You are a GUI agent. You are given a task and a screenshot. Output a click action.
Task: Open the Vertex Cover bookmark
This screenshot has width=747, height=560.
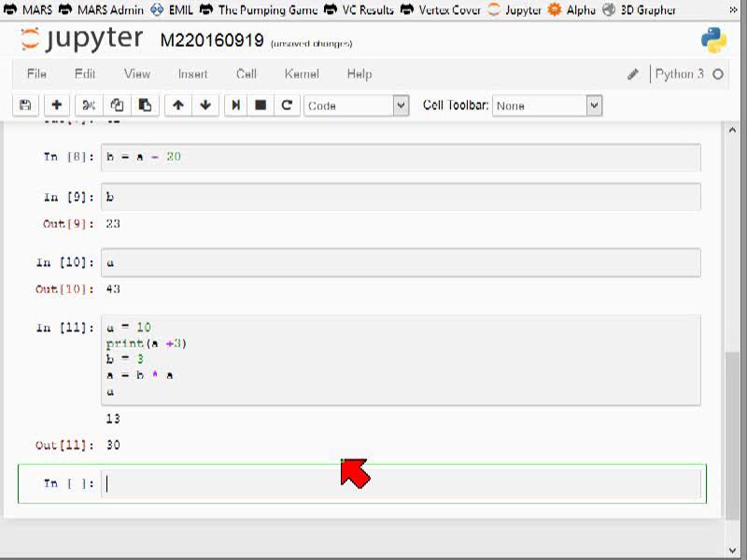[441, 9]
